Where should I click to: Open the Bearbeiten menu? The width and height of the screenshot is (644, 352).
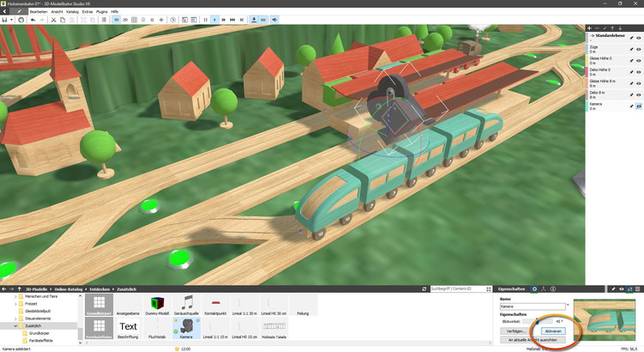coord(39,11)
